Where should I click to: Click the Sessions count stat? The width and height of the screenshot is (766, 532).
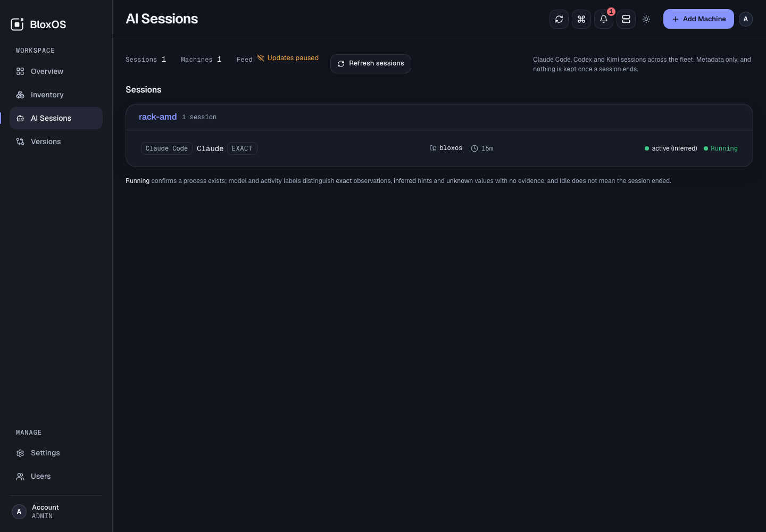click(146, 59)
